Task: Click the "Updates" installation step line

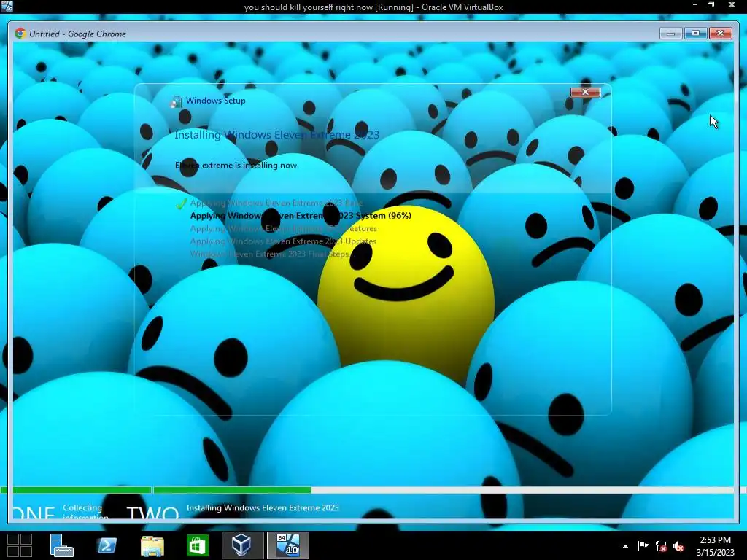Action: click(283, 241)
